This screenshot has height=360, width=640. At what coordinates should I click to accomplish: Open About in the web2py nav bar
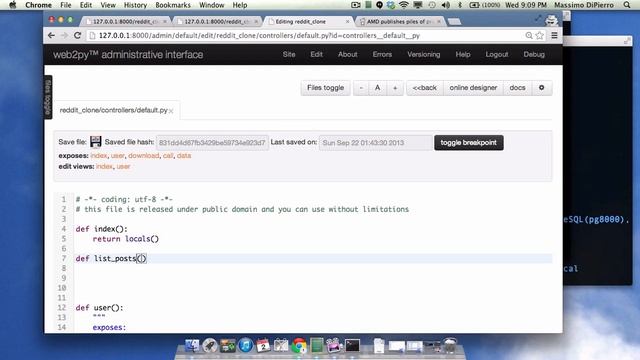click(347, 54)
